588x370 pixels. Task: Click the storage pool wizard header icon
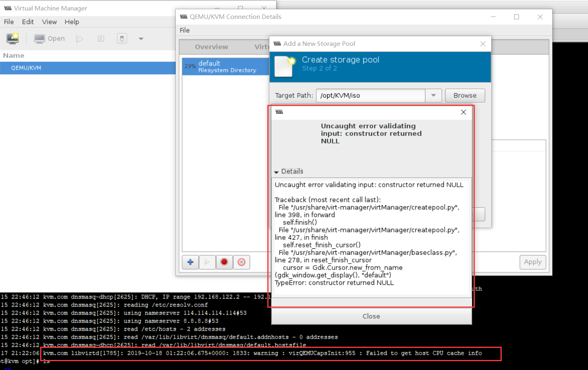coord(285,66)
